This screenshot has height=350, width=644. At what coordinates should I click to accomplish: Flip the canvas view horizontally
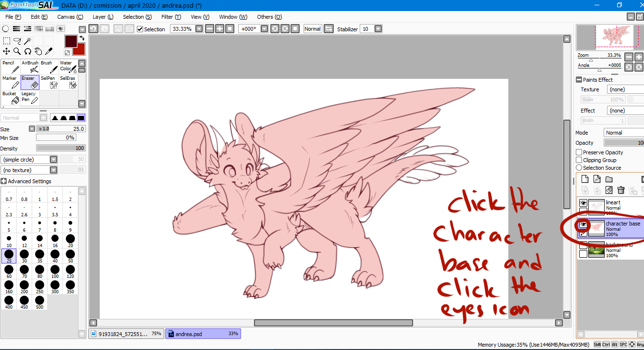point(328,29)
